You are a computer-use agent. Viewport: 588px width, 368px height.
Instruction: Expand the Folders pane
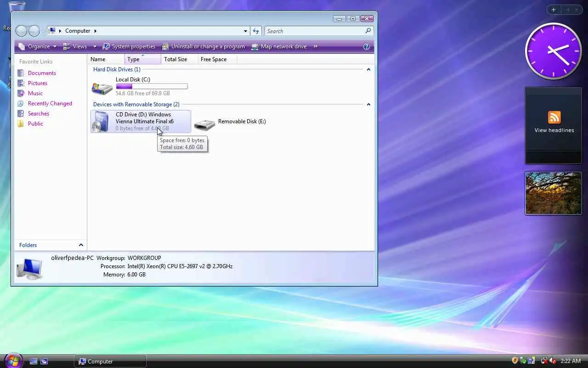click(81, 245)
